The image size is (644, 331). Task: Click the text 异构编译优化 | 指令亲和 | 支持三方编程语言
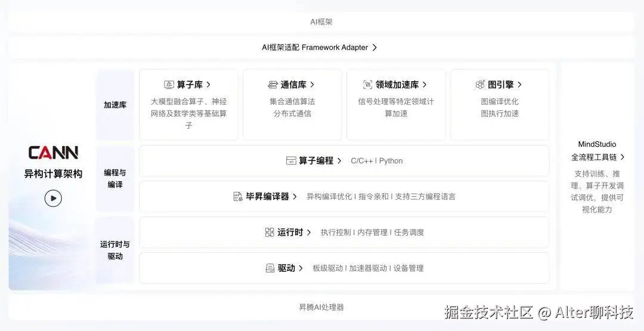(380, 197)
